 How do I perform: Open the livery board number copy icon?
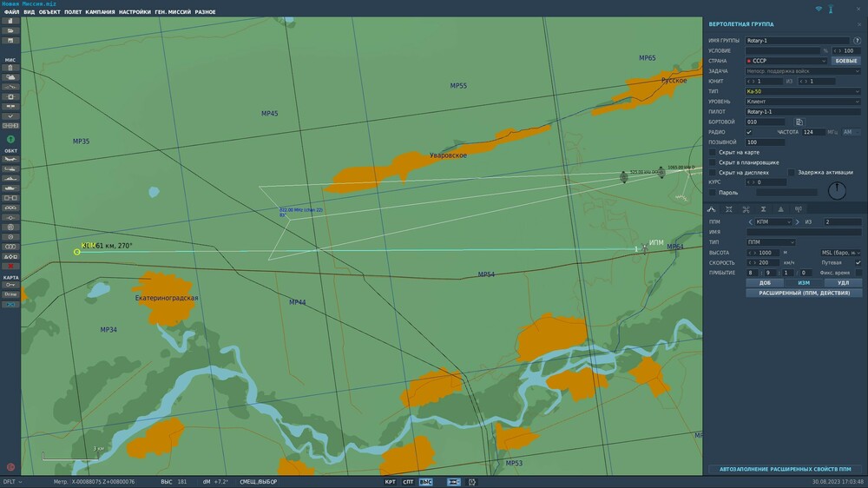coord(799,122)
